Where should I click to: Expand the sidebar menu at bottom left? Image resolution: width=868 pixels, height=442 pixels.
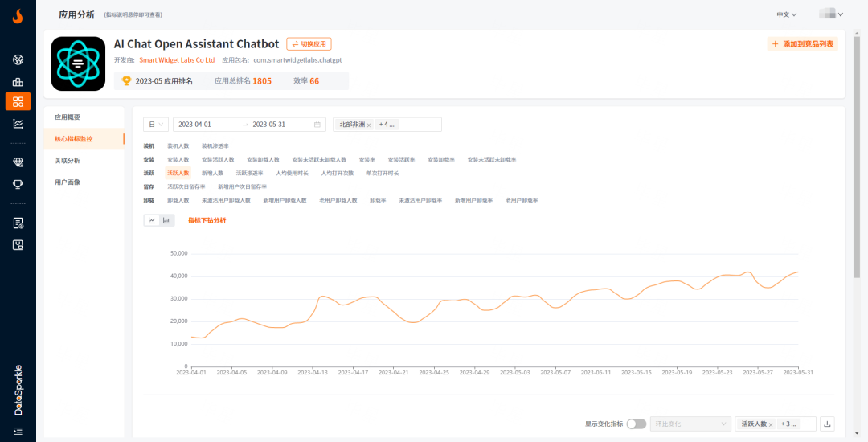(18, 432)
